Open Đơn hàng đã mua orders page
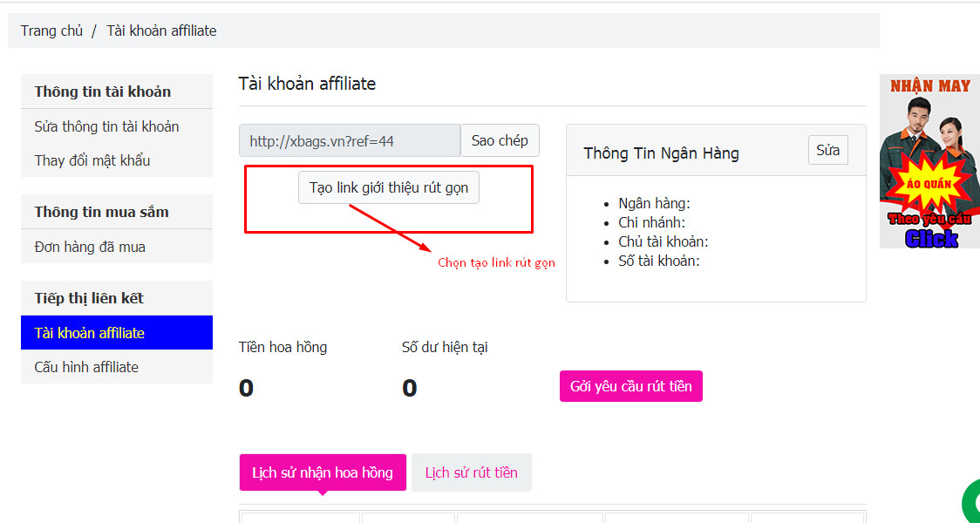The width and height of the screenshot is (980, 523). click(90, 247)
